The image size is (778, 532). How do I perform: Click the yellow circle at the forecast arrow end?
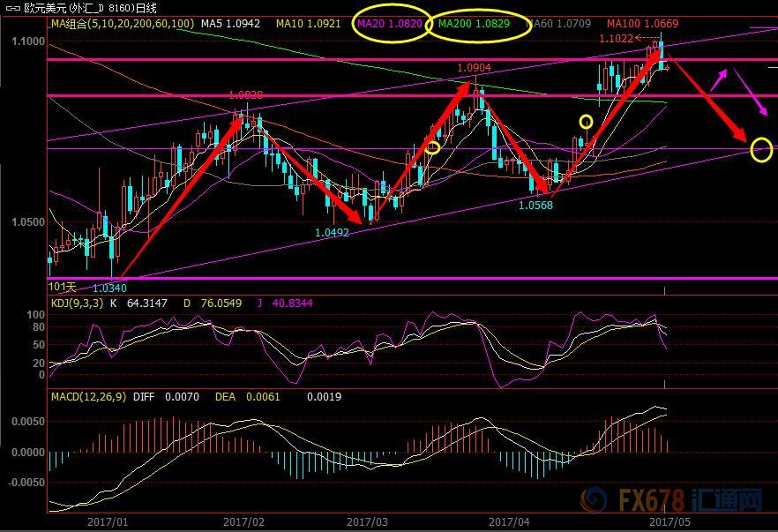pyautogui.click(x=762, y=149)
